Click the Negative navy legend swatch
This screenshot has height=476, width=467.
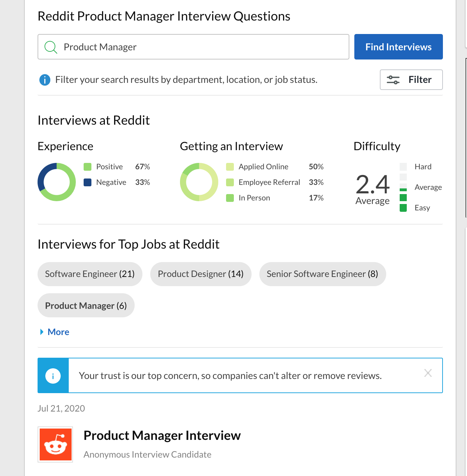[88, 182]
